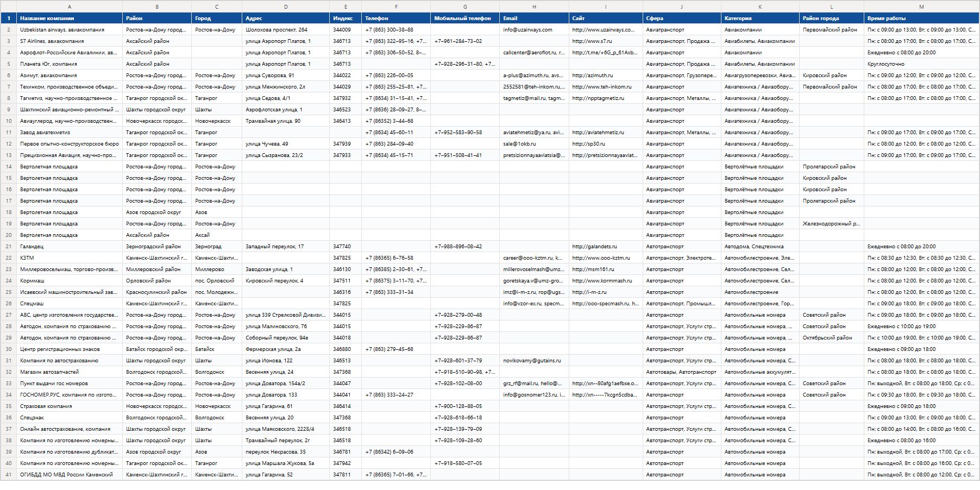Select the "Время работы" header cell
This screenshot has height=490, width=980.
[921, 18]
